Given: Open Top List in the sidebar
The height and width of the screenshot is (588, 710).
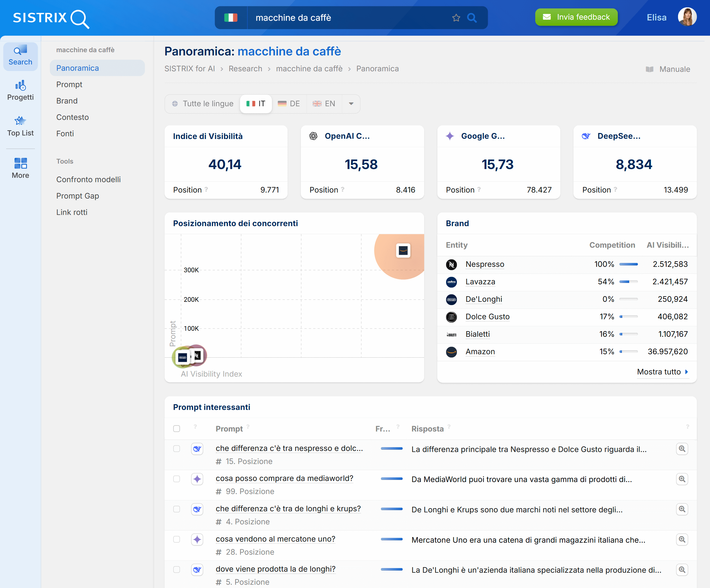Looking at the screenshot, I should tap(20, 126).
